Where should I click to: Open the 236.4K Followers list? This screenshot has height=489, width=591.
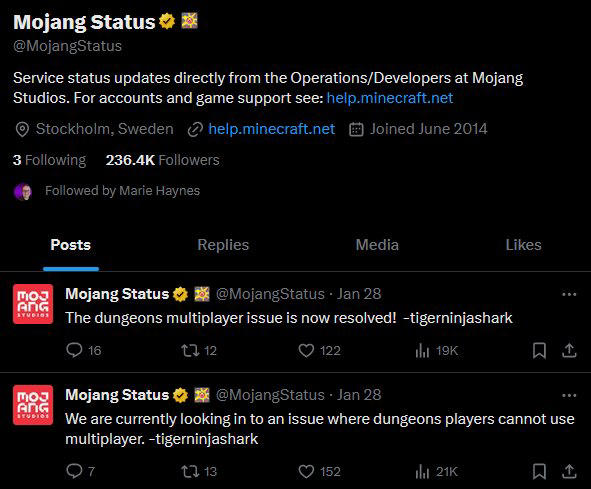[162, 160]
